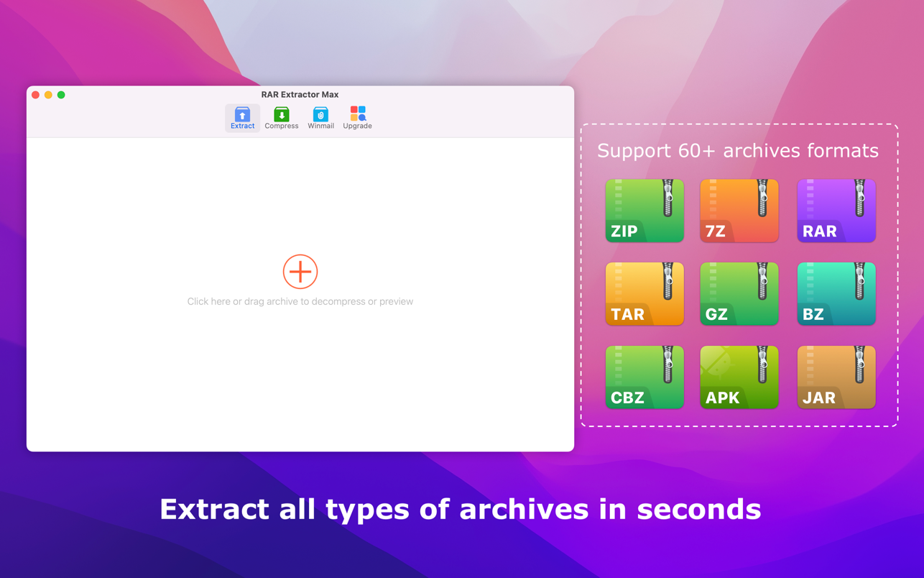Select the BZ archive format icon
Screen dimensions: 924x578
coord(836,294)
